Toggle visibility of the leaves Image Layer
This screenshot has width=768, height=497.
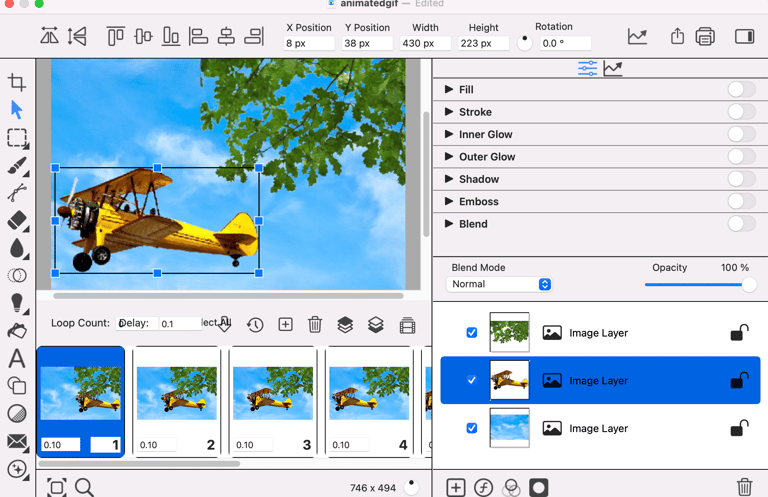[x=472, y=333]
